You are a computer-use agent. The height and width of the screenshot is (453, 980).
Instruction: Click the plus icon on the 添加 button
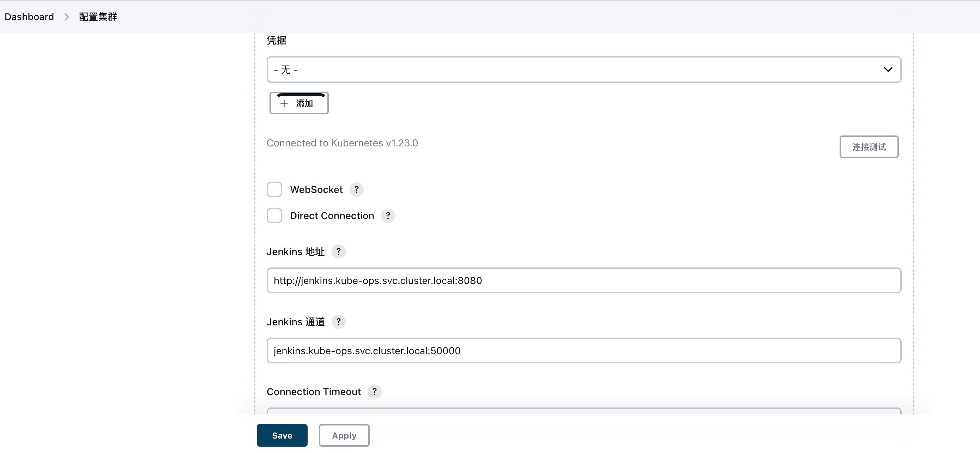tap(284, 103)
